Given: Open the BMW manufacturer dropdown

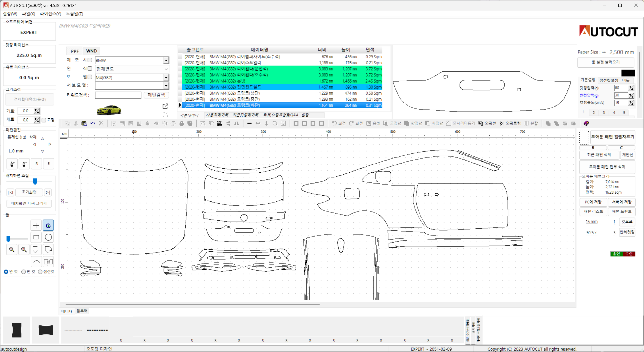Looking at the screenshot, I should 166,60.
